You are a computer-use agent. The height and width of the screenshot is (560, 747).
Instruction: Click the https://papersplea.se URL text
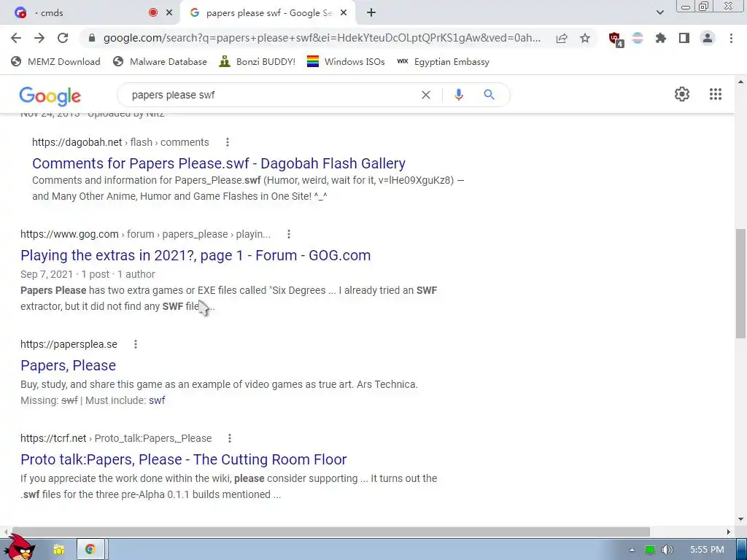tap(69, 344)
